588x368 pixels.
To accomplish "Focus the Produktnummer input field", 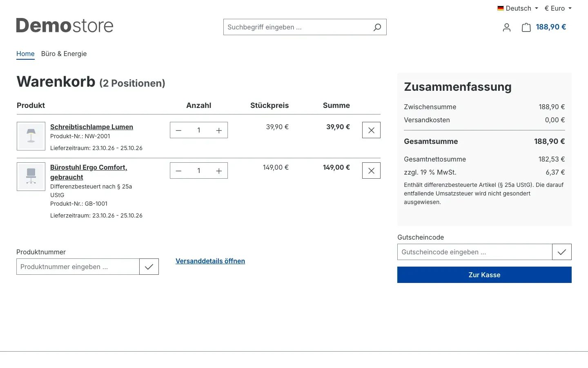I will tap(78, 267).
